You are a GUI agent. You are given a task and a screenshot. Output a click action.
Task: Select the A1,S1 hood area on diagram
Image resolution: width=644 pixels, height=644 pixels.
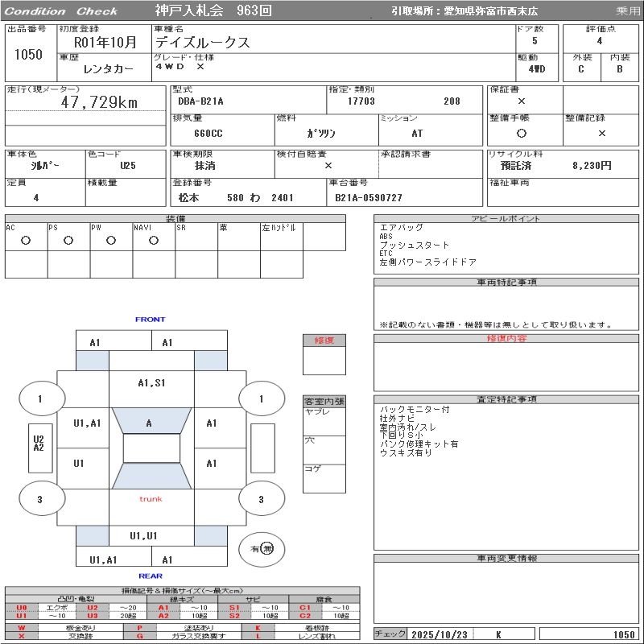pyautogui.click(x=151, y=383)
